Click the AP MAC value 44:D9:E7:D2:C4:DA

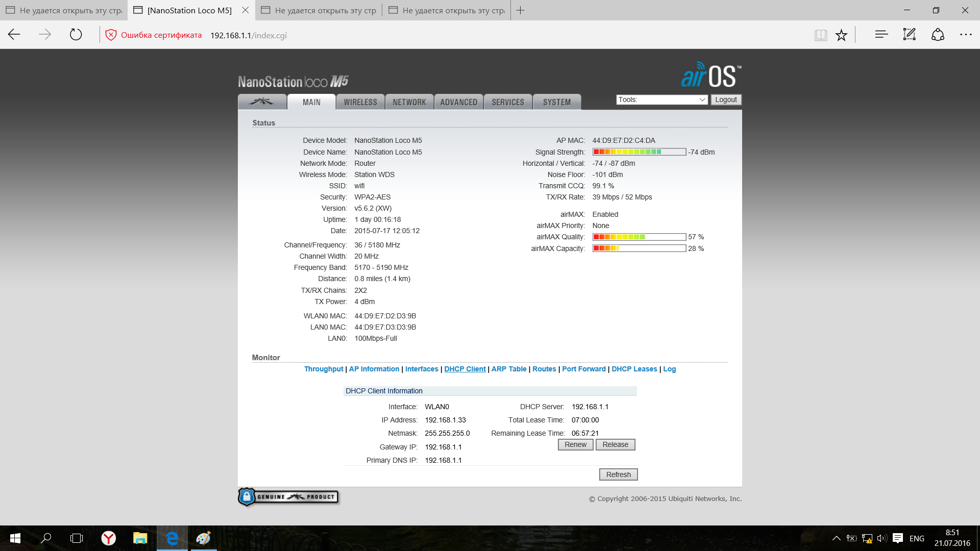[x=624, y=140]
